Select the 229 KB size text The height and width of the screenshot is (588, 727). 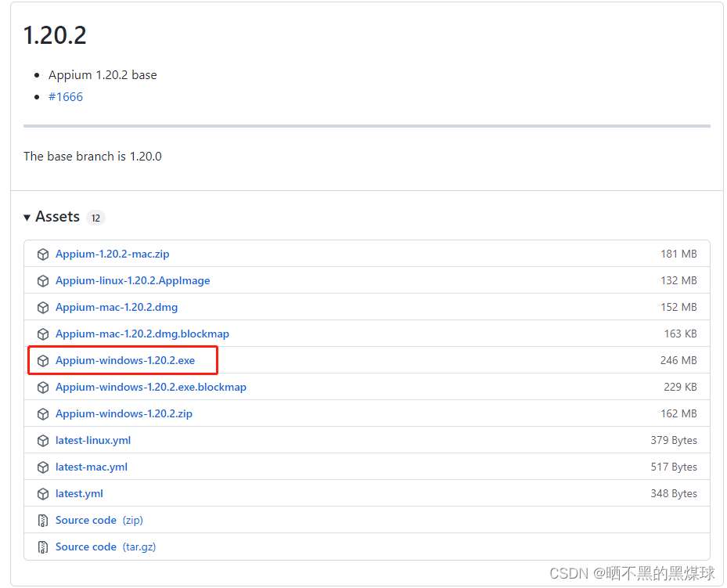(x=681, y=388)
